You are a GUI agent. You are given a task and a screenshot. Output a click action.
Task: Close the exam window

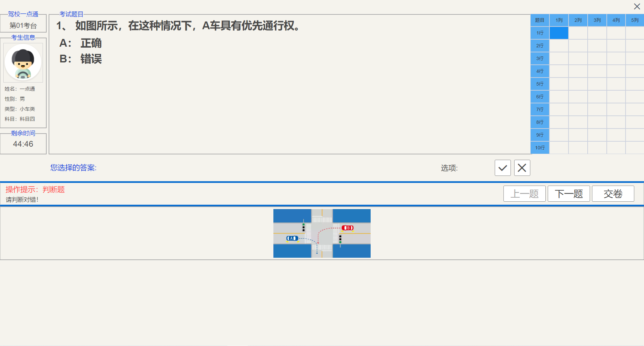pyautogui.click(x=637, y=6)
